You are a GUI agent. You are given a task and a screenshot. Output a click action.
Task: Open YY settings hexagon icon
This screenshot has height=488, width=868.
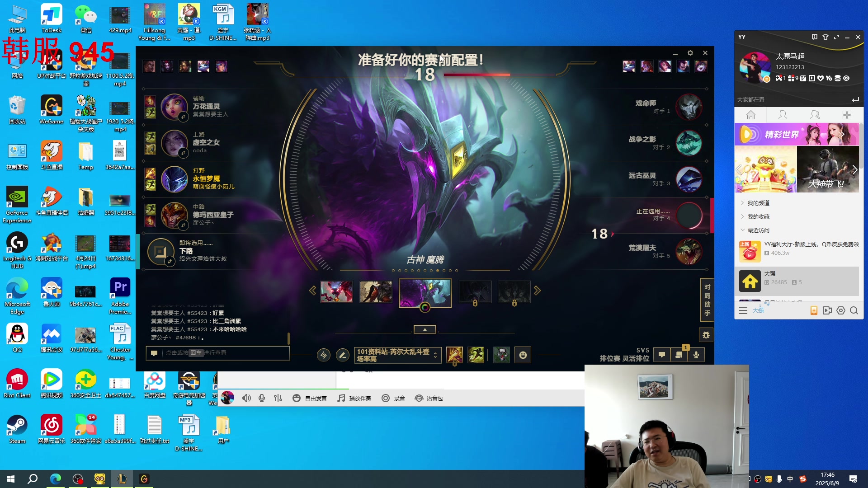(841, 310)
